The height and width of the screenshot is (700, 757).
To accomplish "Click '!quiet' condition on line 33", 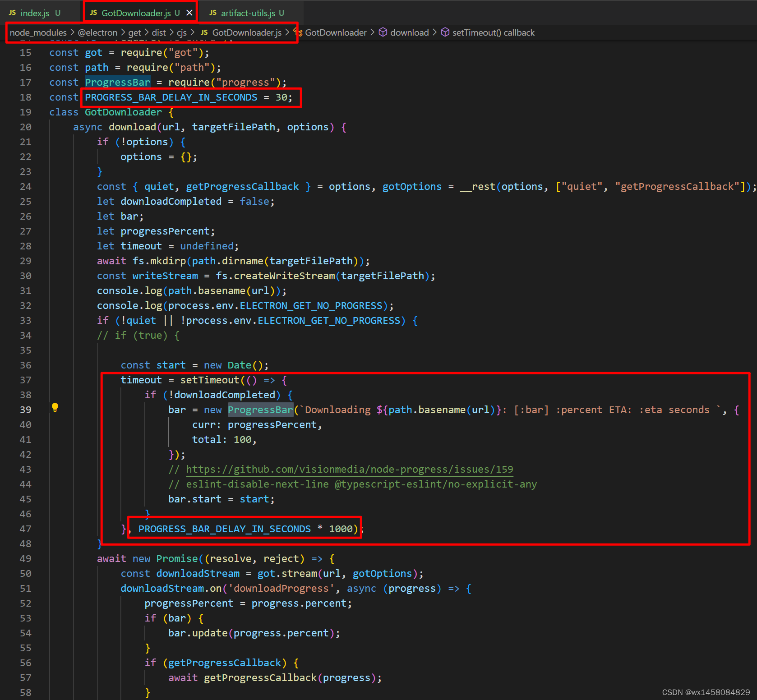I will [x=138, y=321].
